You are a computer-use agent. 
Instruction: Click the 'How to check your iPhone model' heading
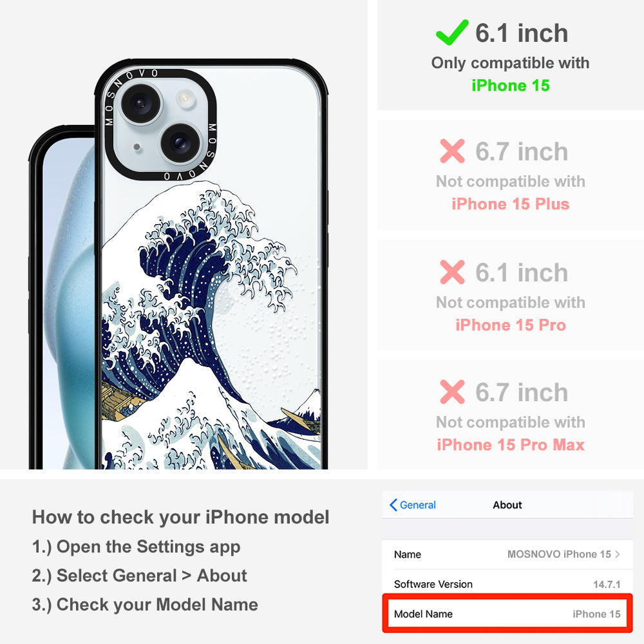pyautogui.click(x=181, y=516)
